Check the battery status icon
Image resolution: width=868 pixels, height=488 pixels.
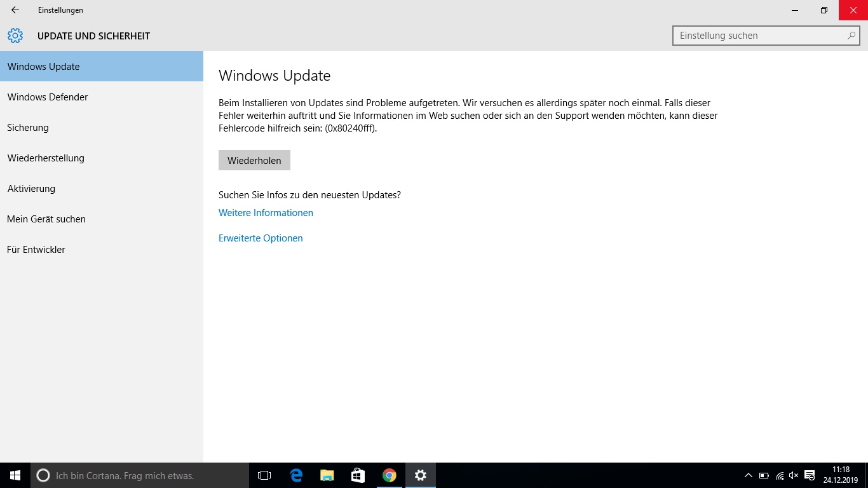coord(764,475)
